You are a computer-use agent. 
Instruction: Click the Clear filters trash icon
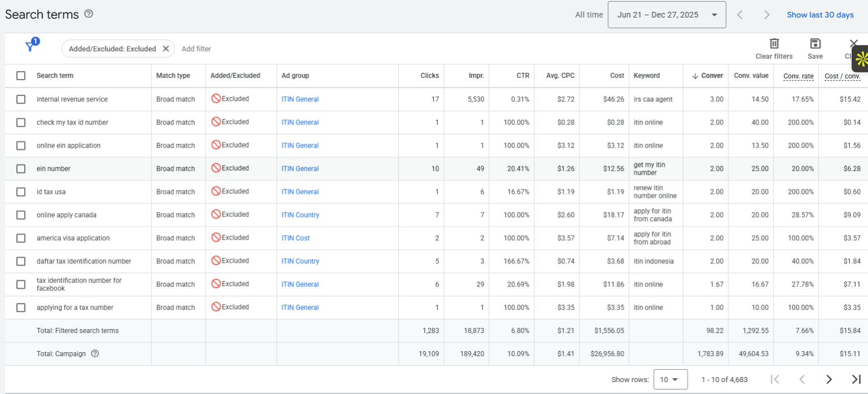[774, 44]
